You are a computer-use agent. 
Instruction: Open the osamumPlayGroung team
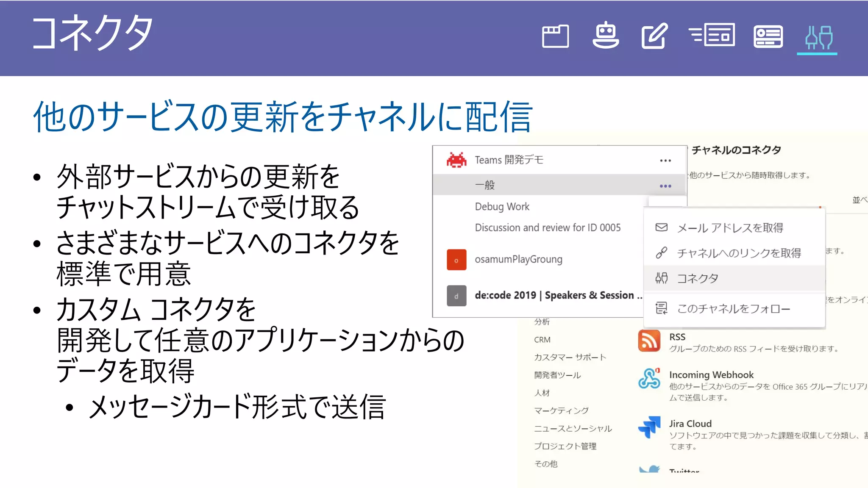point(518,259)
